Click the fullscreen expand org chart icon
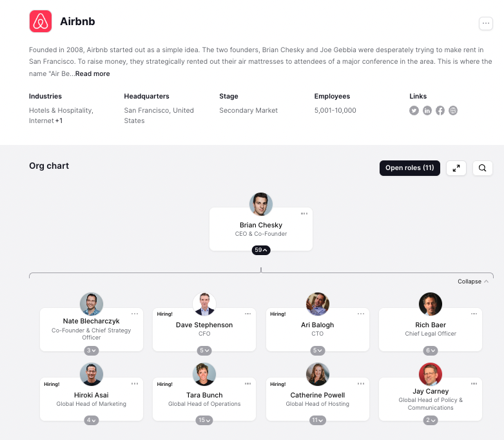The image size is (504, 440). click(x=456, y=168)
